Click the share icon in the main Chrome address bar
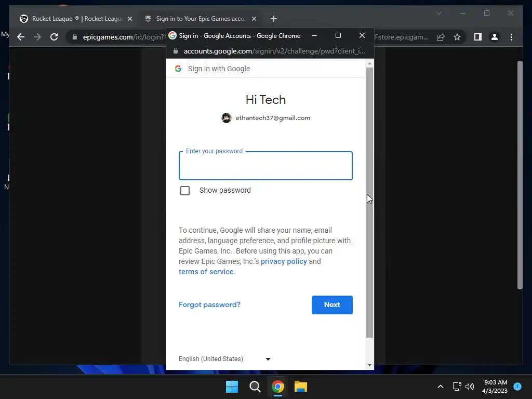The height and width of the screenshot is (399, 532). (x=441, y=37)
